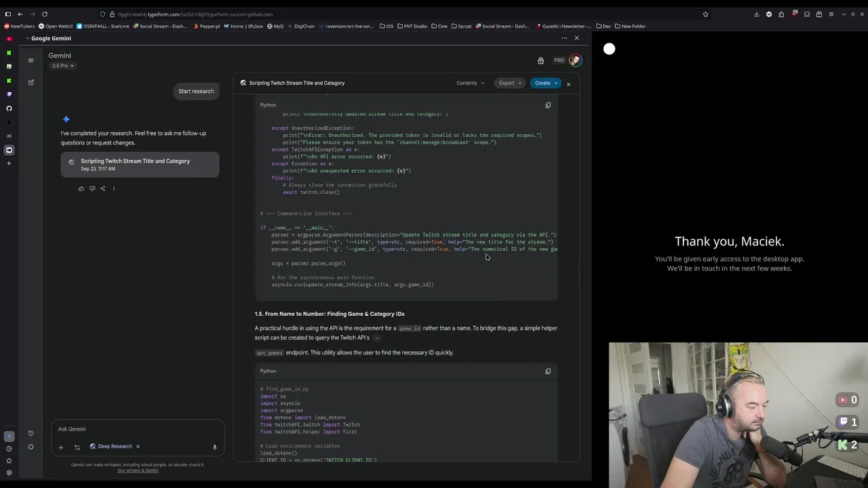Click the thumbs up good response icon
The width and height of the screenshot is (868, 488).
click(81, 188)
